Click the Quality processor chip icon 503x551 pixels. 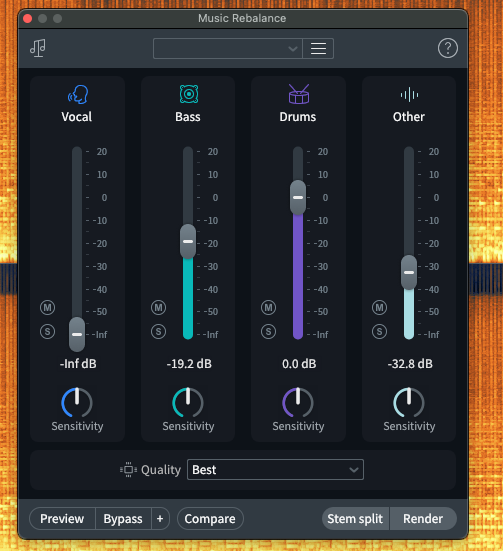click(x=128, y=469)
